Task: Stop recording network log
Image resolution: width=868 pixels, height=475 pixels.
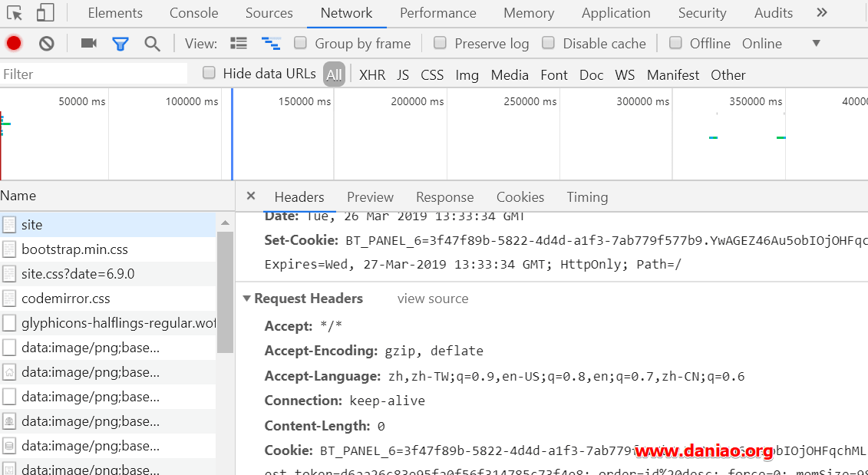Action: 14,44
